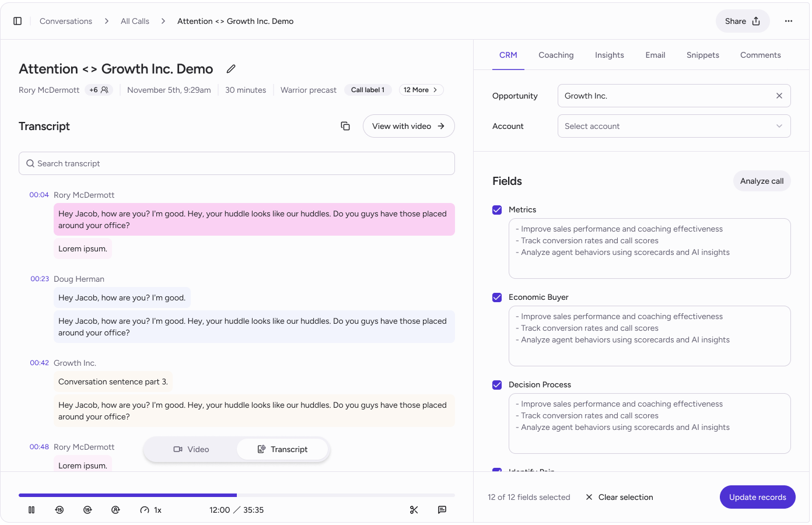Clear the Growth Inc. opportunity field
Viewport: 812px width, 525px height.
[779, 96]
